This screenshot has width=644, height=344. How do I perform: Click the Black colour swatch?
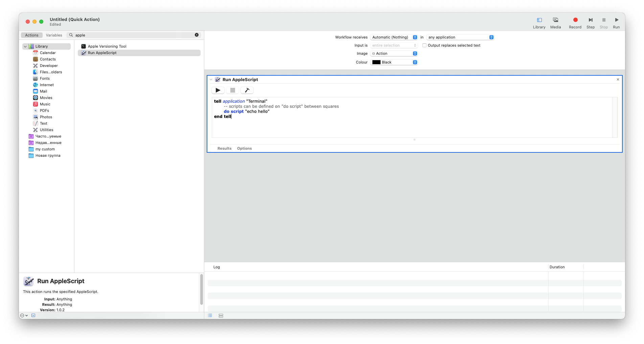pos(376,62)
